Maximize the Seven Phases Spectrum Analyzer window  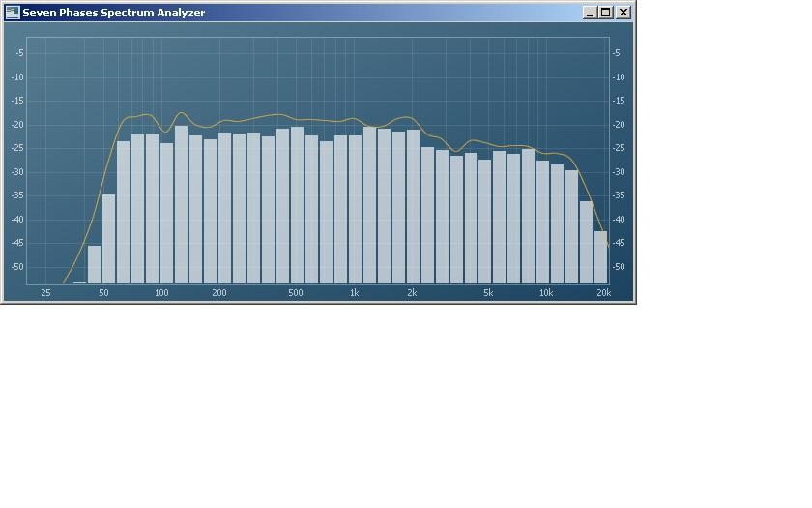click(606, 13)
